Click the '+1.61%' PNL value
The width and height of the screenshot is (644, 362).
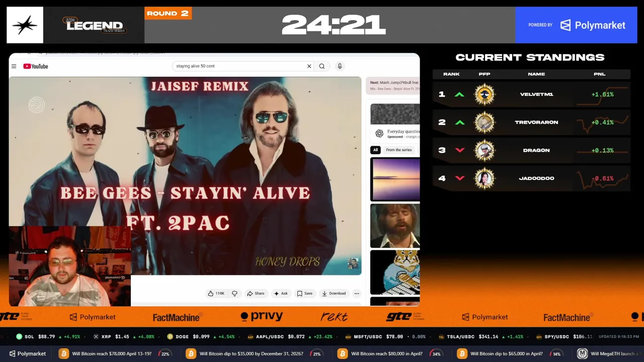(602, 95)
